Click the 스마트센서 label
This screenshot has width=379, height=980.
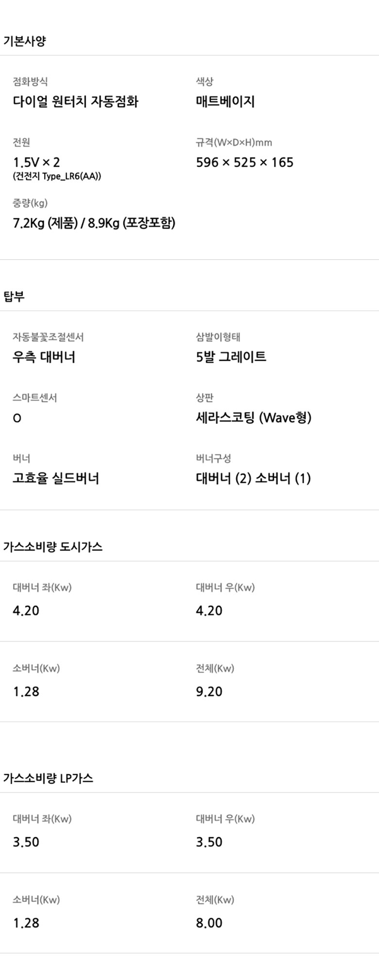pos(34,398)
